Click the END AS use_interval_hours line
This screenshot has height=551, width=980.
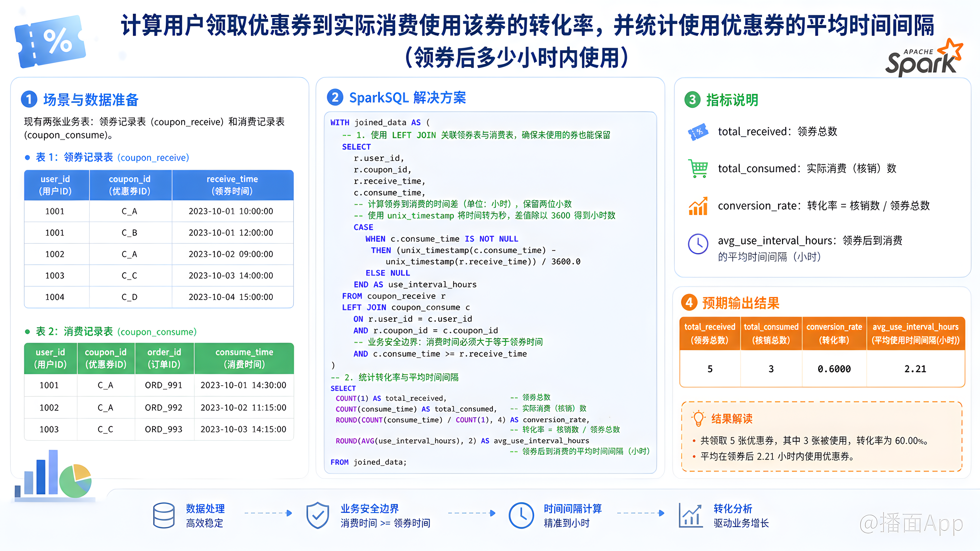coord(415,284)
